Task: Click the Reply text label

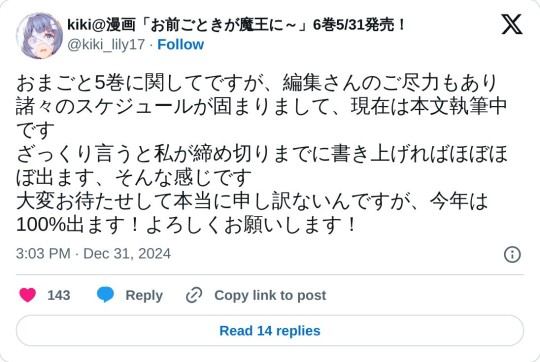Action: 144,295
